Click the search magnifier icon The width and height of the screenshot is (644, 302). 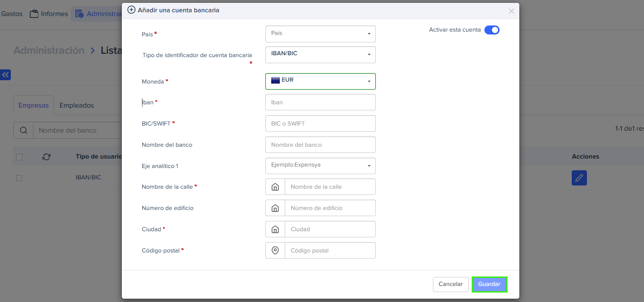click(23, 130)
